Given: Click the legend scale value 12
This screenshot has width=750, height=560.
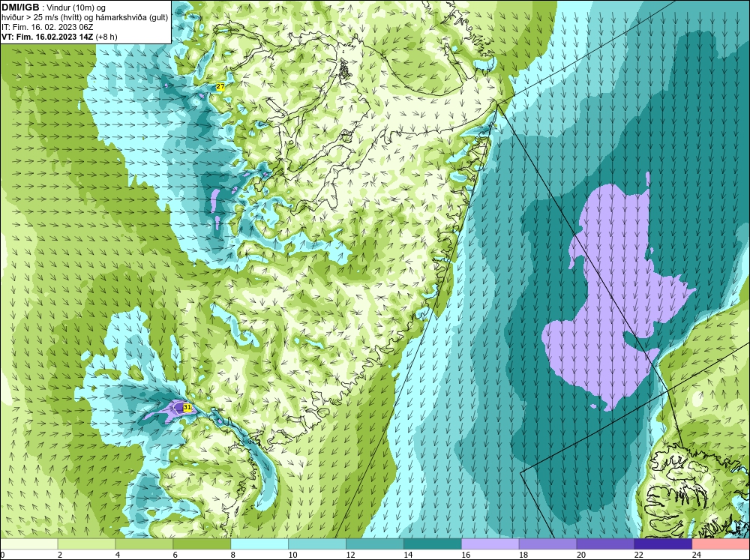Looking at the screenshot, I should pyautogui.click(x=350, y=555).
